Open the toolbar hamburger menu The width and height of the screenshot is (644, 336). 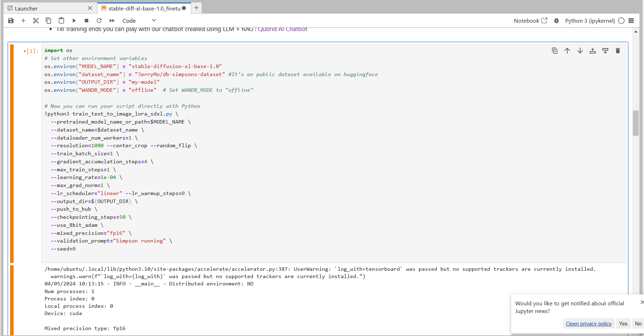631,21
